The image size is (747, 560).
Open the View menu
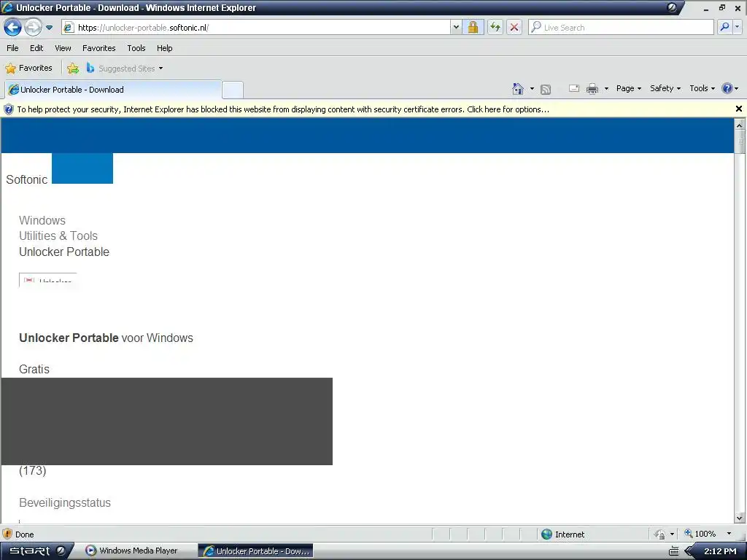click(63, 48)
